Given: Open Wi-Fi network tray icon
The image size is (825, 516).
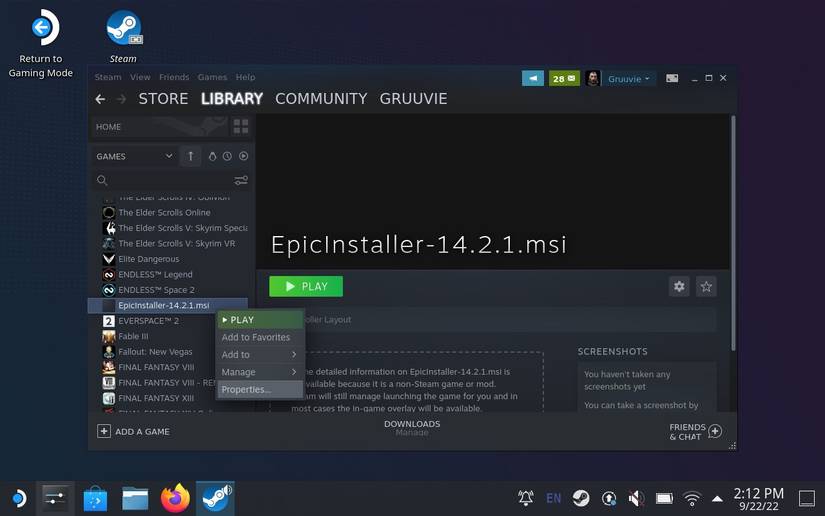Looking at the screenshot, I should pyautogui.click(x=692, y=498).
